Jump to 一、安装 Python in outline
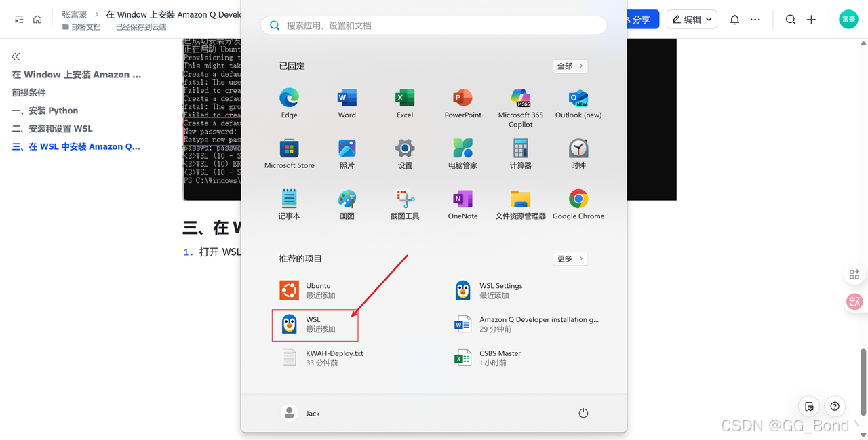Image resolution: width=868 pixels, height=440 pixels. point(45,111)
